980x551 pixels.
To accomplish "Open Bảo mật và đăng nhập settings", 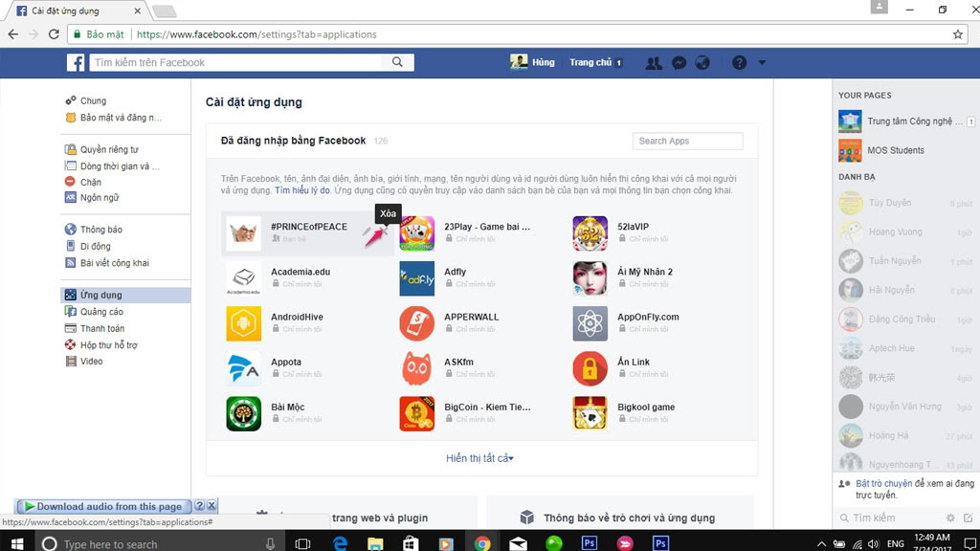I will click(120, 118).
